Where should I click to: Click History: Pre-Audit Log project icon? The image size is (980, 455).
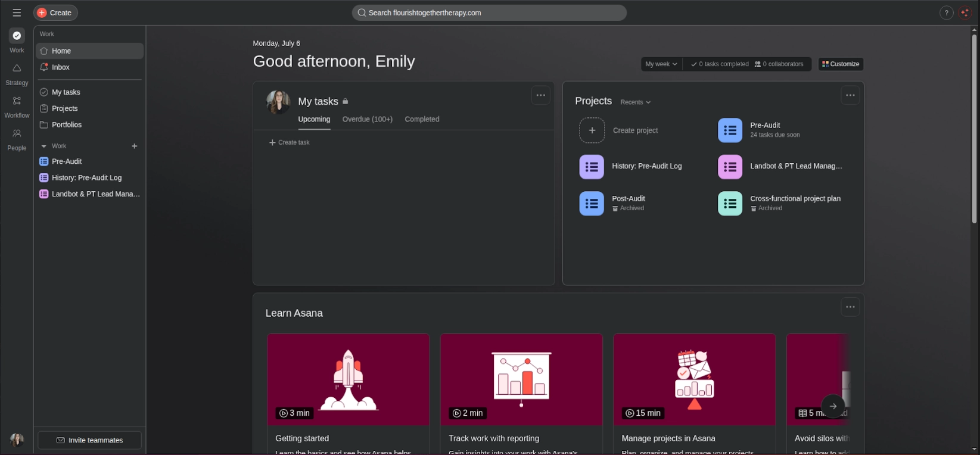coord(592,167)
